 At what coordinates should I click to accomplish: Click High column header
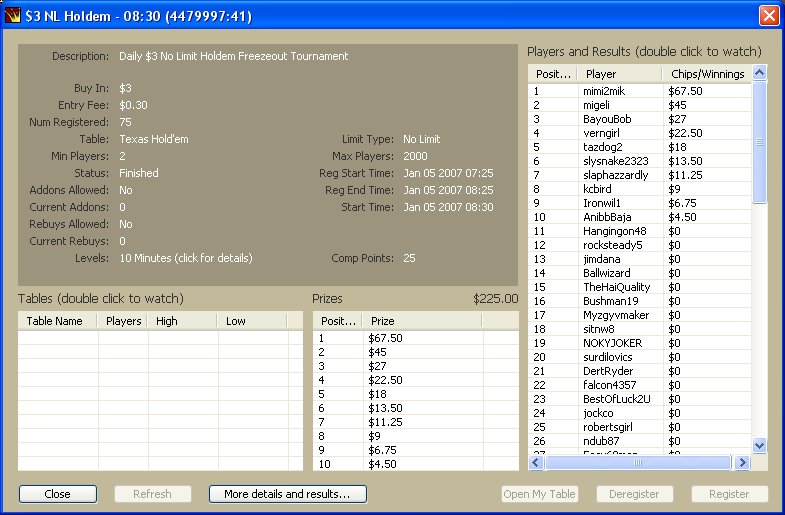tap(182, 321)
